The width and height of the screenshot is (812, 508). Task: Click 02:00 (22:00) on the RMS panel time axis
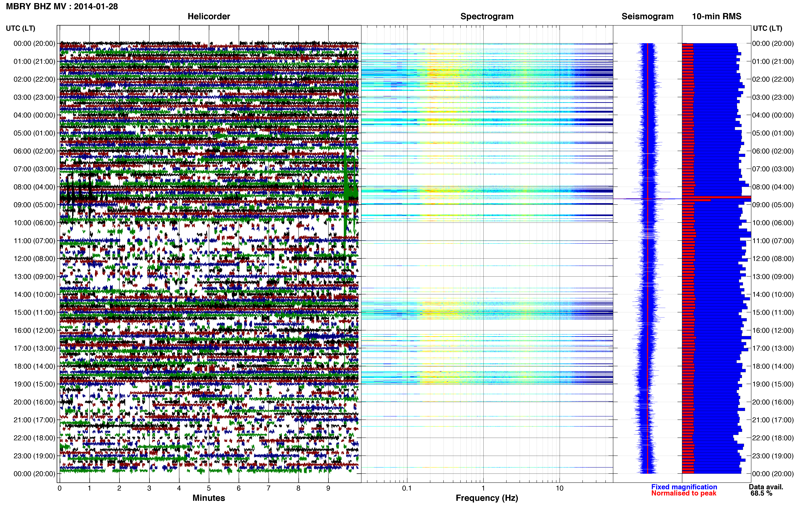coord(773,79)
